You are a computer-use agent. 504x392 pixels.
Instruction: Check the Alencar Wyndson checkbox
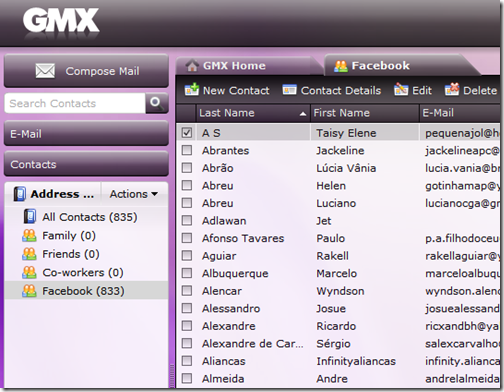click(187, 291)
